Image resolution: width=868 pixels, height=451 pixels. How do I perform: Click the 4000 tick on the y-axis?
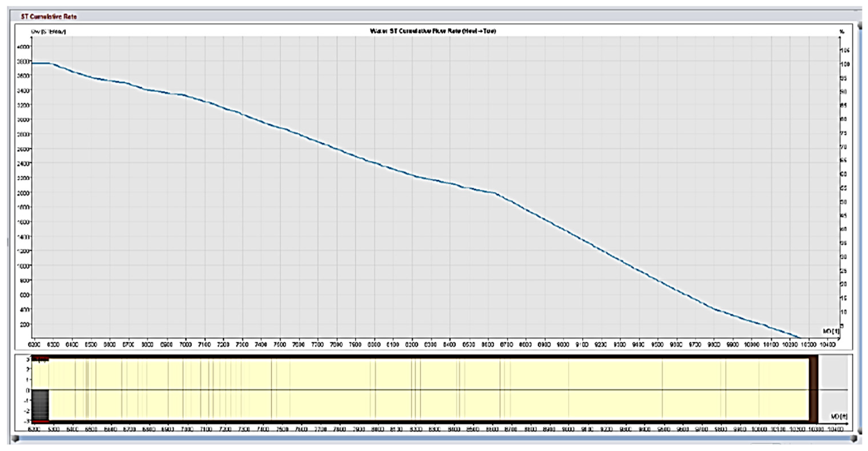24,46
